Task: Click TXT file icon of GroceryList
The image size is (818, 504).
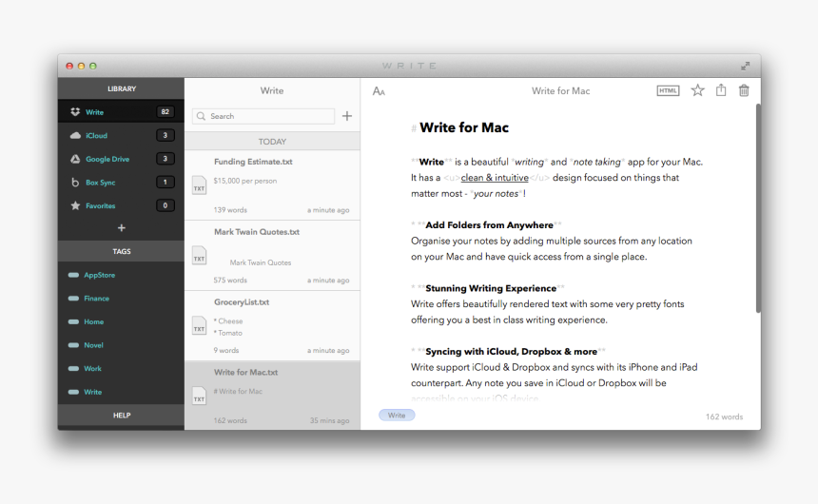Action: [x=200, y=325]
